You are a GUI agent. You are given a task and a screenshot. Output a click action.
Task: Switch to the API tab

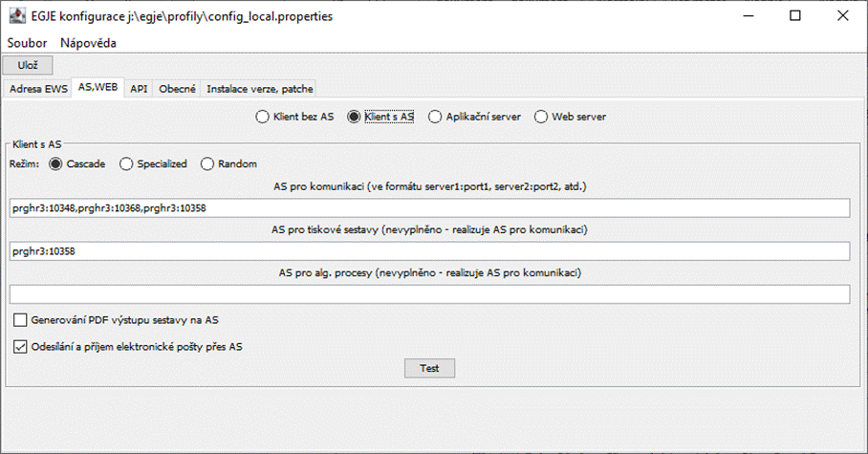tap(139, 89)
